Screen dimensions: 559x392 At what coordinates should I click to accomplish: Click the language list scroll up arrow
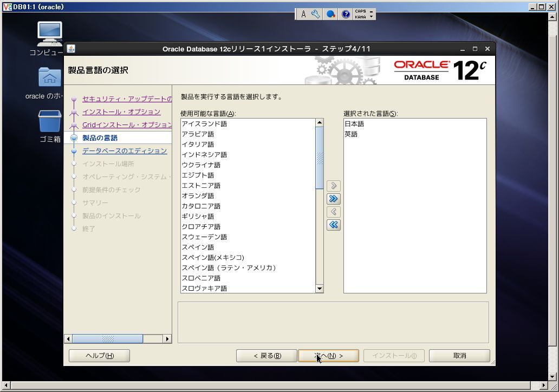pyautogui.click(x=320, y=122)
